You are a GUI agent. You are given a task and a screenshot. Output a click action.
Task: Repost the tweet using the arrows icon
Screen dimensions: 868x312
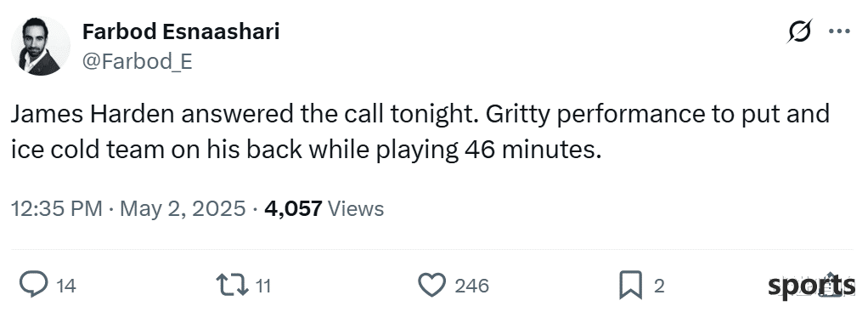(x=233, y=286)
